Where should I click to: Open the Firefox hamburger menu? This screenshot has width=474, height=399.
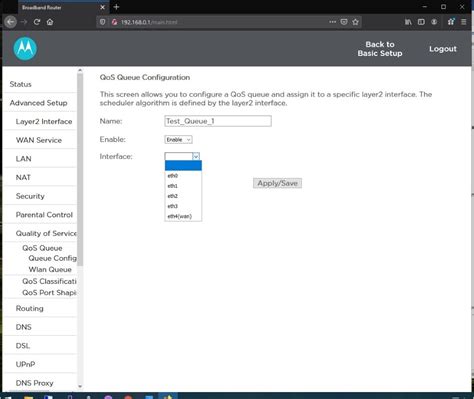point(464,22)
